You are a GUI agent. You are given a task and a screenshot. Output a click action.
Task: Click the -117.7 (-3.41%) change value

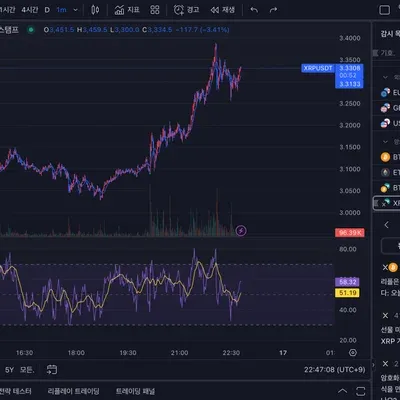[x=202, y=30]
